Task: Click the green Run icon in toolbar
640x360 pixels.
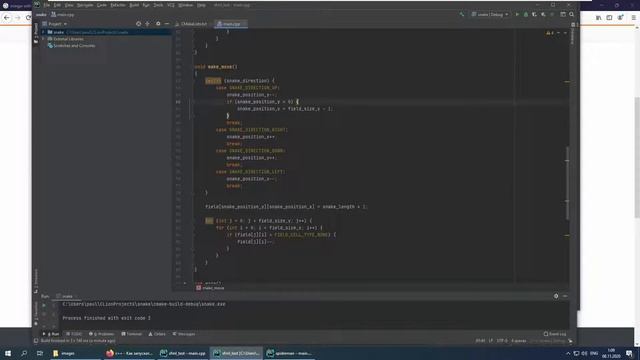Action: click(517, 14)
